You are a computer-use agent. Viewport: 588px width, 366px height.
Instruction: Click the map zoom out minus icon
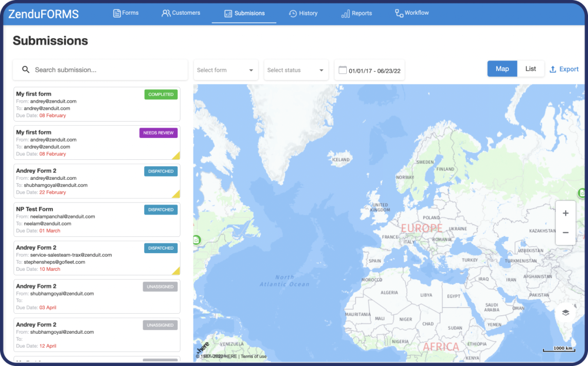coord(565,233)
